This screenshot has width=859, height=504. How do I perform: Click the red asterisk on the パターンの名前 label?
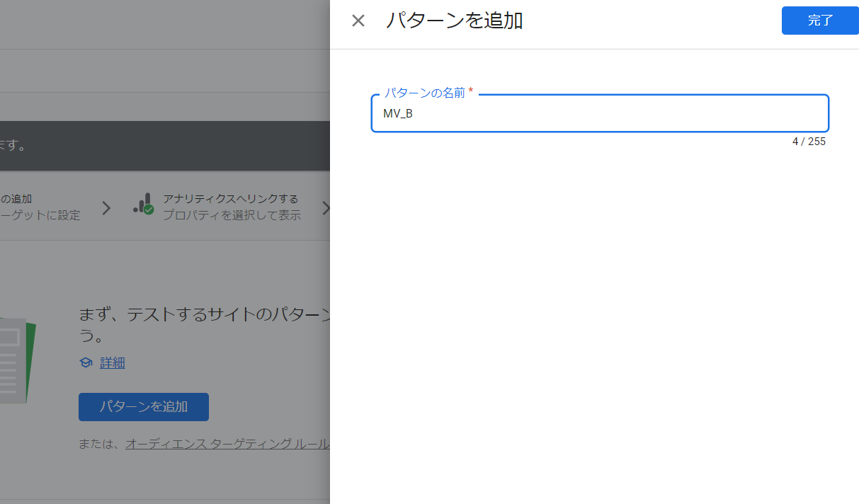[471, 92]
